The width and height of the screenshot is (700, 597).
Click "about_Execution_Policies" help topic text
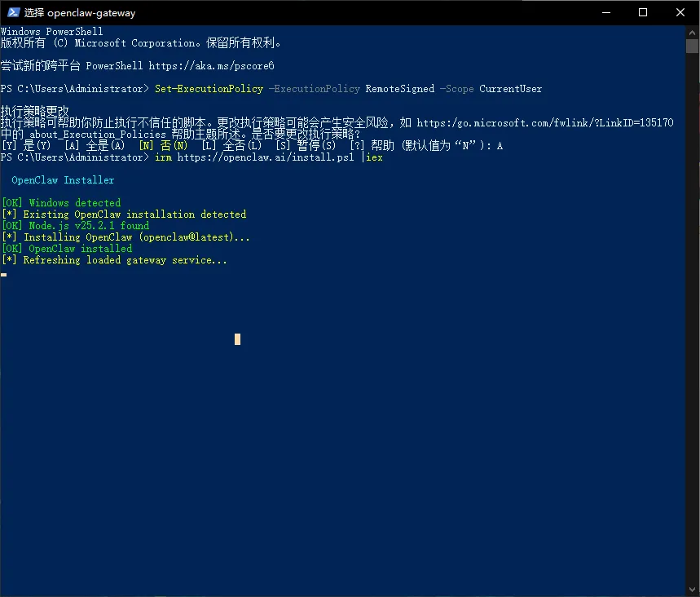click(98, 135)
